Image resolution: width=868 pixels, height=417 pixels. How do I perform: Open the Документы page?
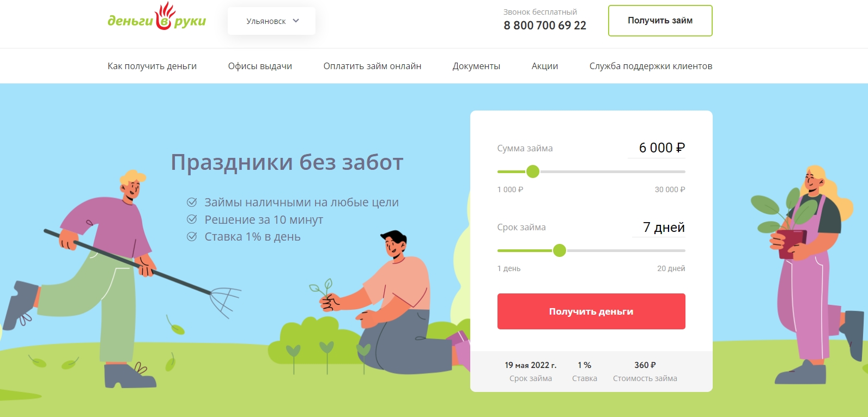(476, 66)
